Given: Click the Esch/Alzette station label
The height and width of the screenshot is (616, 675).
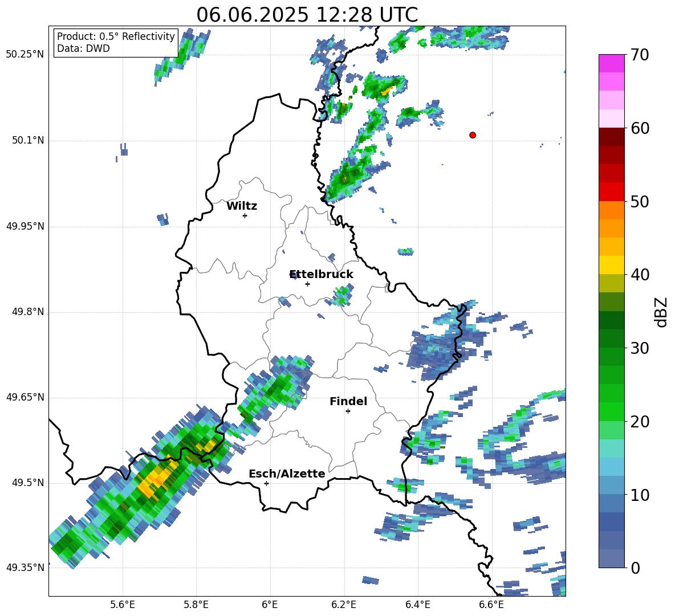Looking at the screenshot, I should (x=287, y=474).
